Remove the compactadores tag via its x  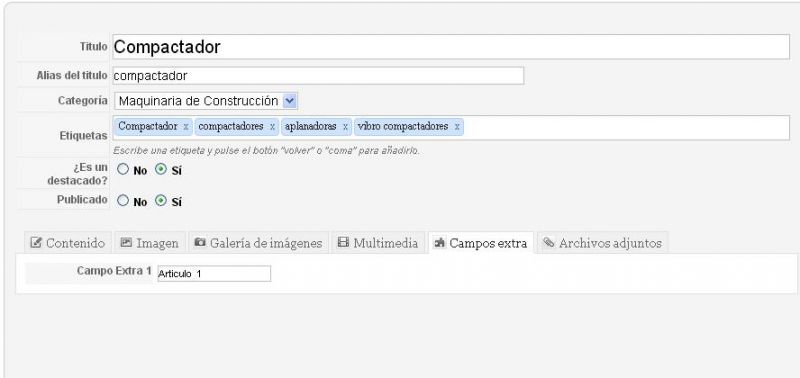point(272,127)
